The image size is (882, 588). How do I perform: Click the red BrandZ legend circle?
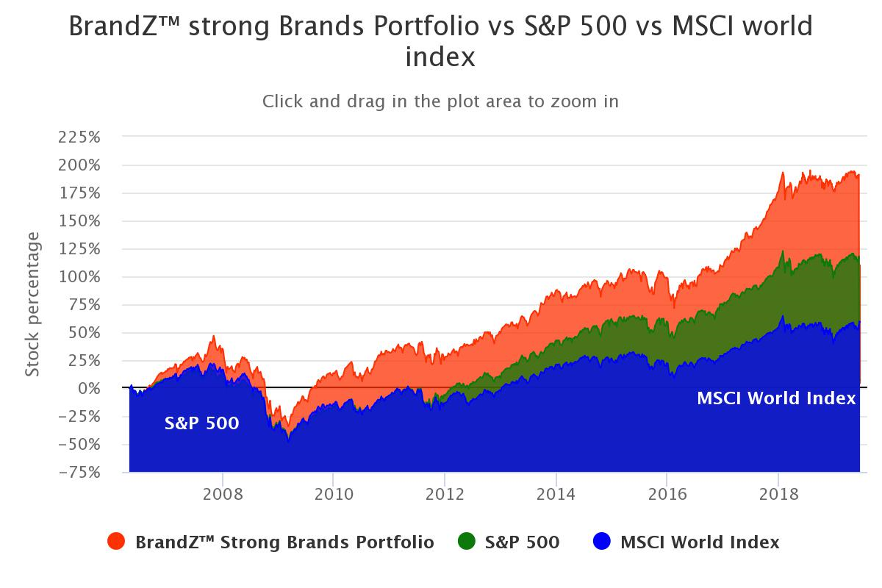pos(116,542)
